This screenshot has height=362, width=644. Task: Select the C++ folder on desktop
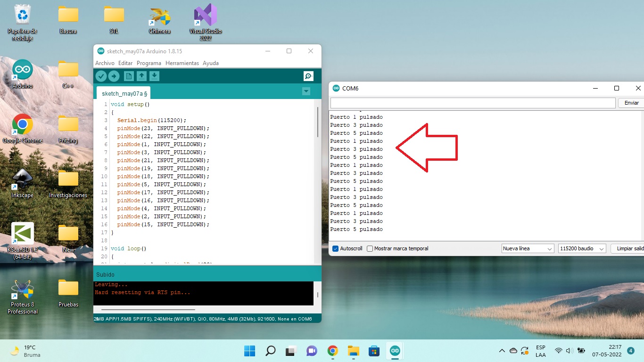(68, 74)
